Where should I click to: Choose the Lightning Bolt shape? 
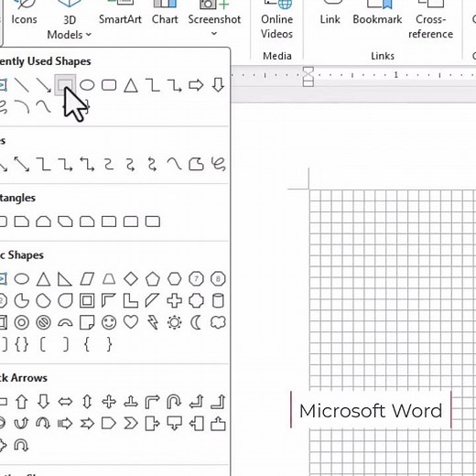(153, 322)
